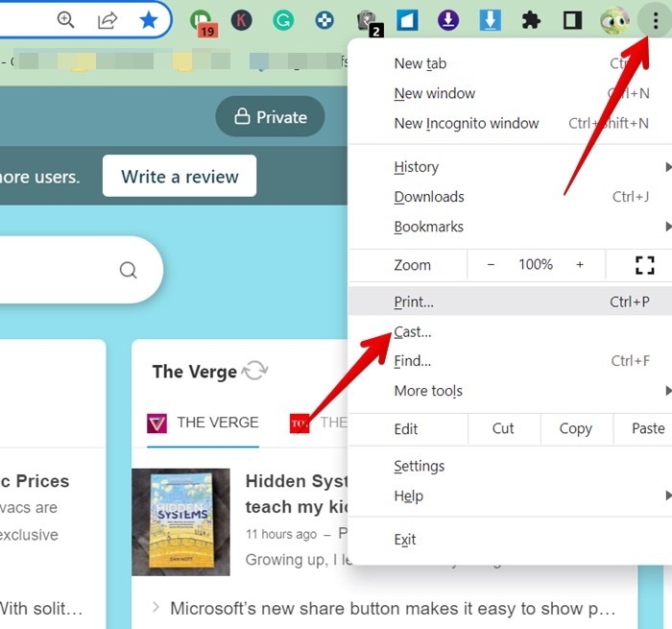Open the Grammarly green G extension
Screen dimensions: 672x629
[x=283, y=20]
